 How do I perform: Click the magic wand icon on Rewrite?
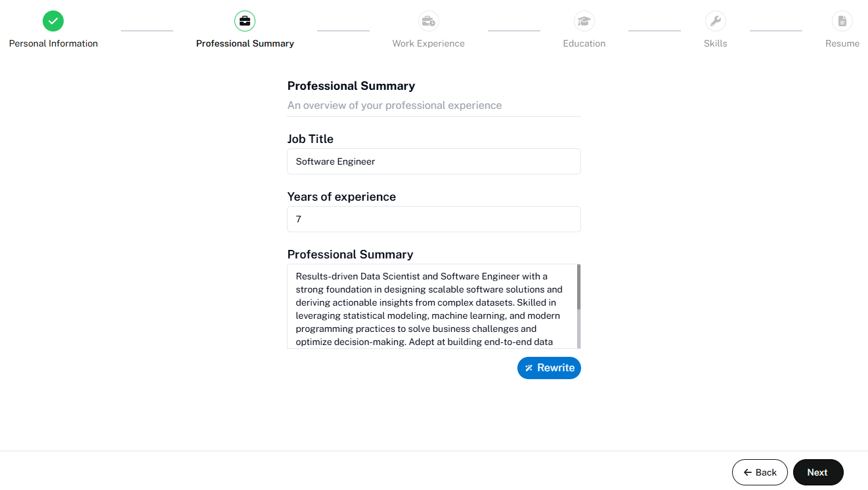pos(529,368)
